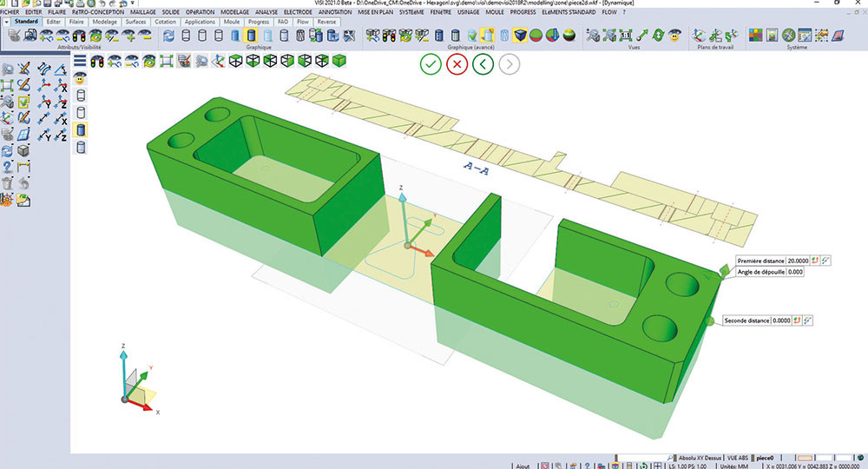Click the zoom-fit frame icon above viewport
The image size is (868, 469).
(x=167, y=61)
